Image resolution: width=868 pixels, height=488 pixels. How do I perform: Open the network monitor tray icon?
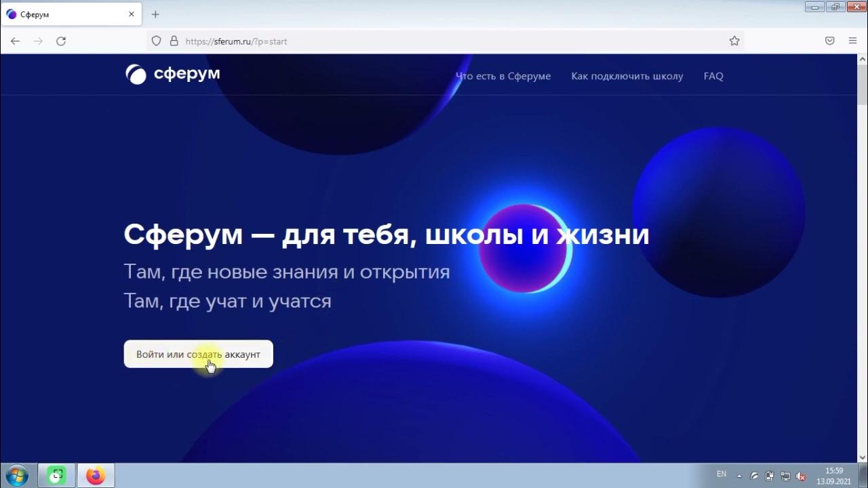[785, 476]
